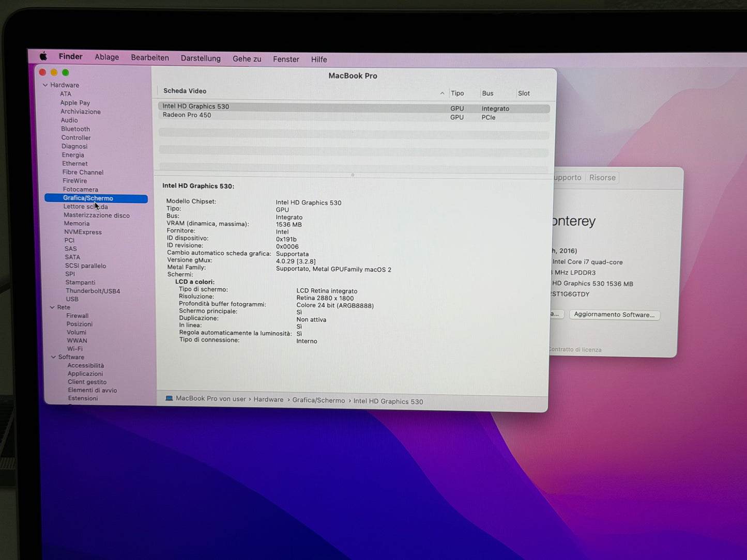Select Estensioni under Software
This screenshot has height=560, width=747.
[83, 398]
